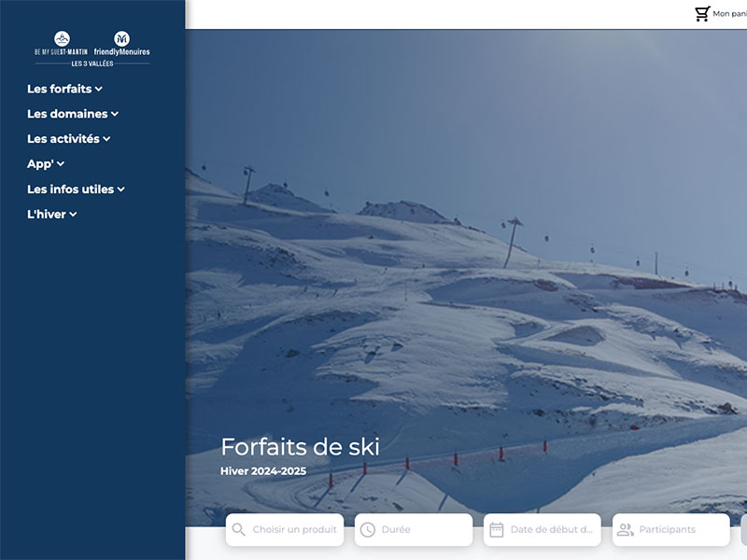747x560 pixels.
Task: Click the friendlyMenuires logo
Action: 121,44
